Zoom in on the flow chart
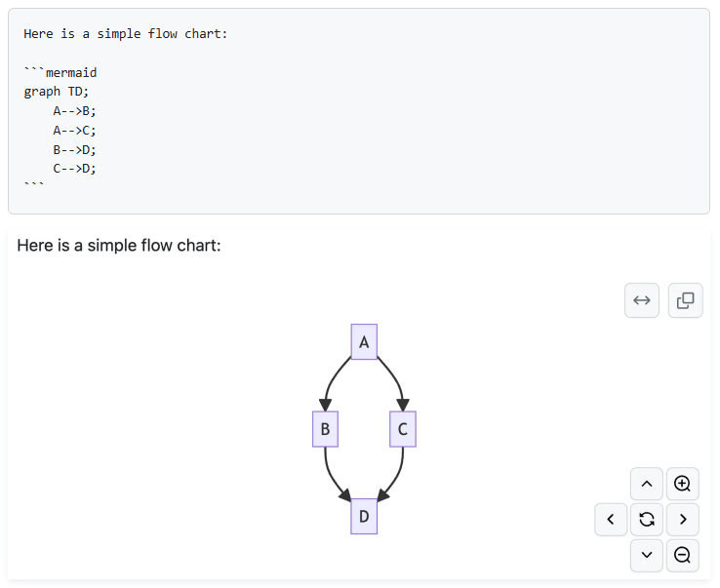720x588 pixels. point(682,484)
